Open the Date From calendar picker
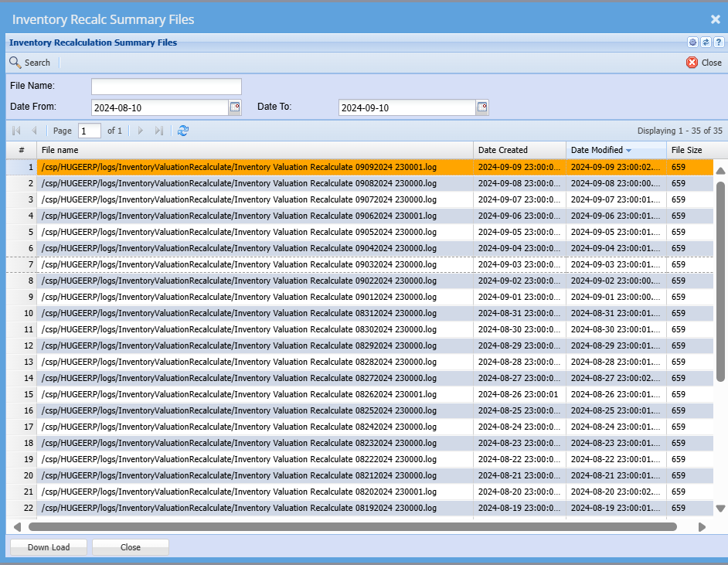The height and width of the screenshot is (565, 728). pyautogui.click(x=235, y=107)
